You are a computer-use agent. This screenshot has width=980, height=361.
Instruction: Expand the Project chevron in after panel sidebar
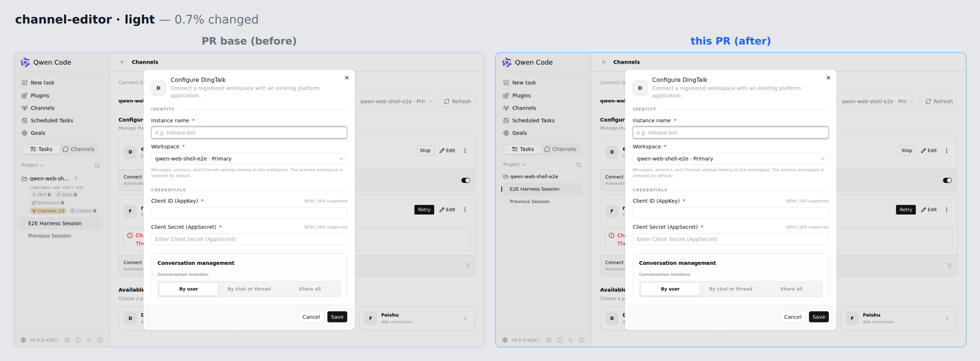524,165
